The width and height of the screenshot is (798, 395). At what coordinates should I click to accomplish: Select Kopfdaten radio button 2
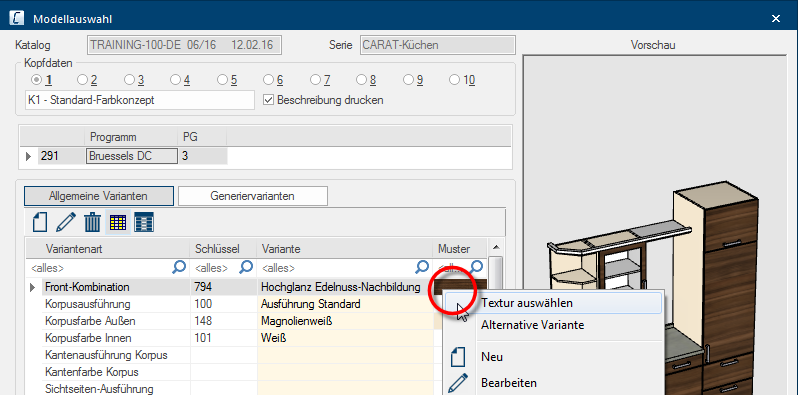(81, 80)
